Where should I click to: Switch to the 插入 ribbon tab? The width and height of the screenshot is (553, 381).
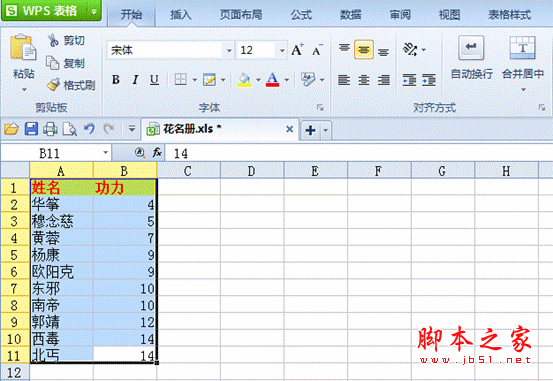pos(181,15)
